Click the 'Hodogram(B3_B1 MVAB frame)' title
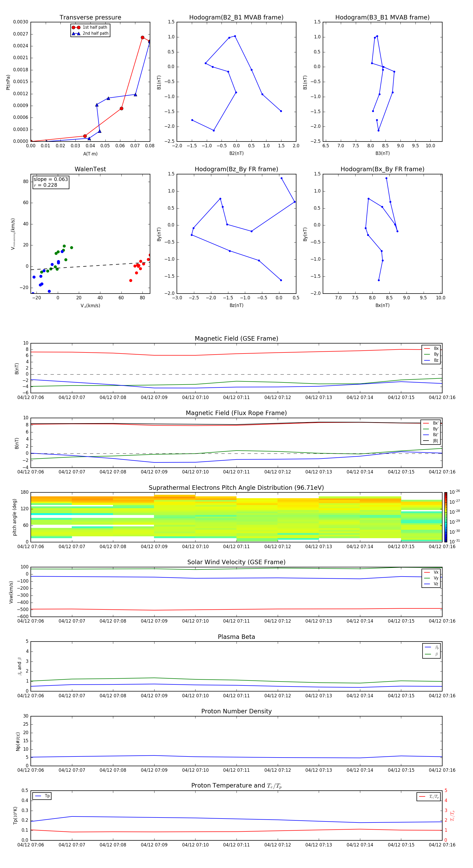The image size is (473, 868). coord(382,18)
